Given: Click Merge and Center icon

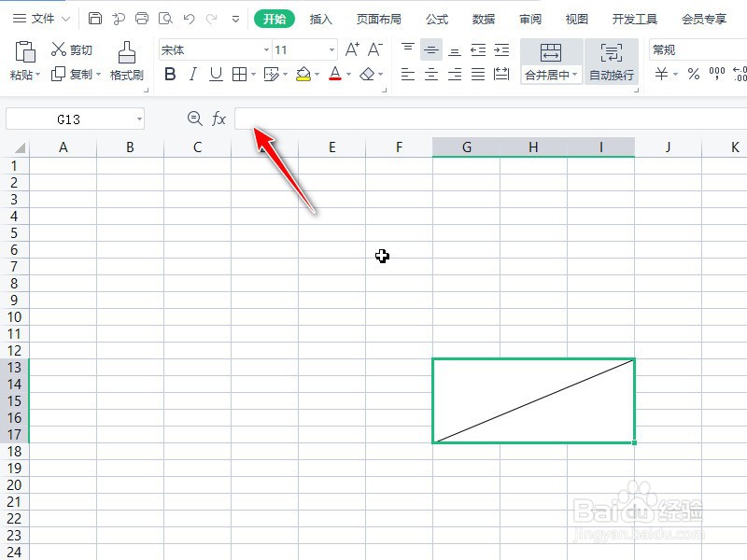Looking at the screenshot, I should coord(551,52).
